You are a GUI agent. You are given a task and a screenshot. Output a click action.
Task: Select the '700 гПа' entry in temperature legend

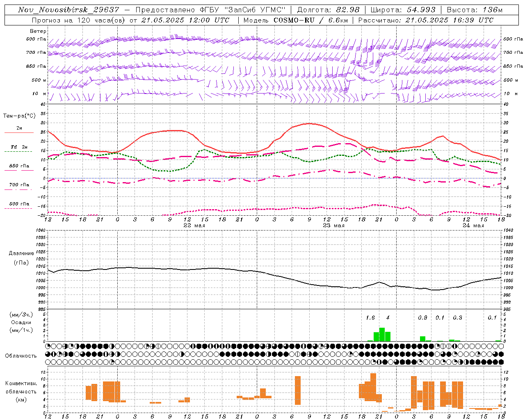pos(19,185)
